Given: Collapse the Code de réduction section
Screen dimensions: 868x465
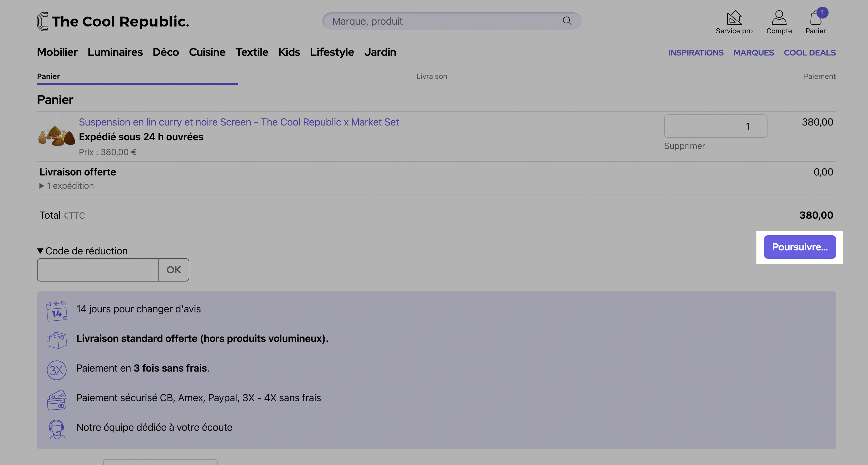Looking at the screenshot, I should coord(82,251).
